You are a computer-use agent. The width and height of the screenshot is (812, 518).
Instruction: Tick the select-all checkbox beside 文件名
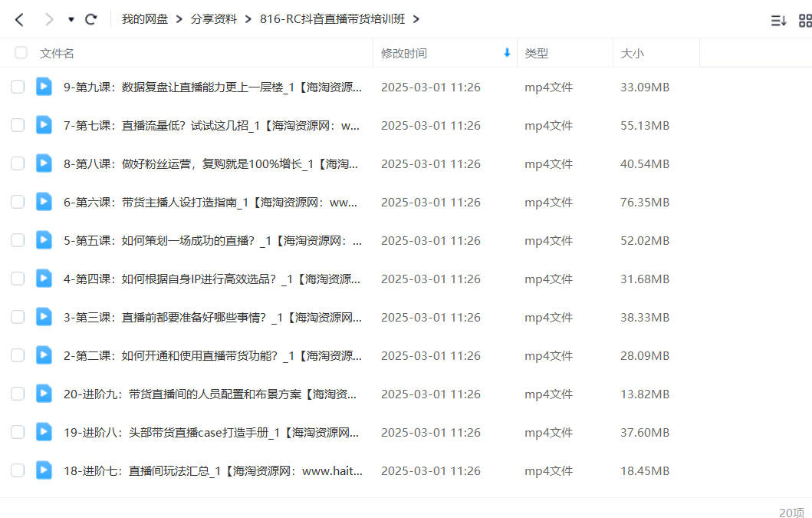(21, 52)
